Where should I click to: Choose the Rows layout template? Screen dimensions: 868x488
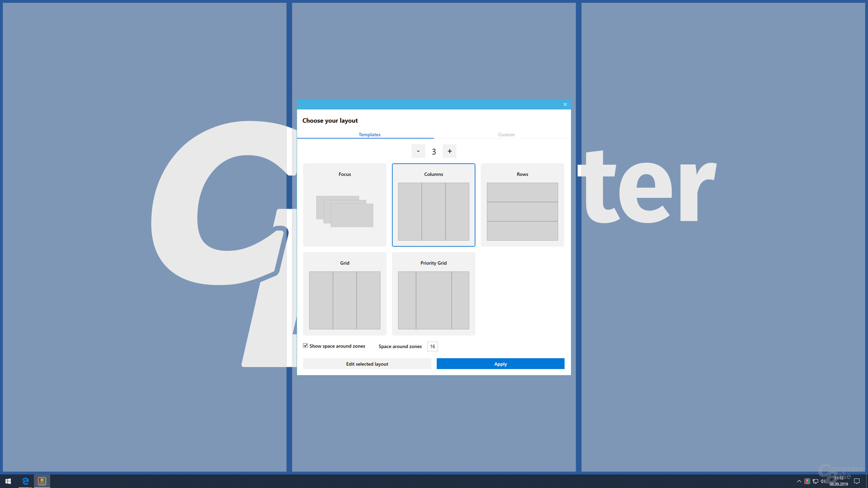click(522, 205)
